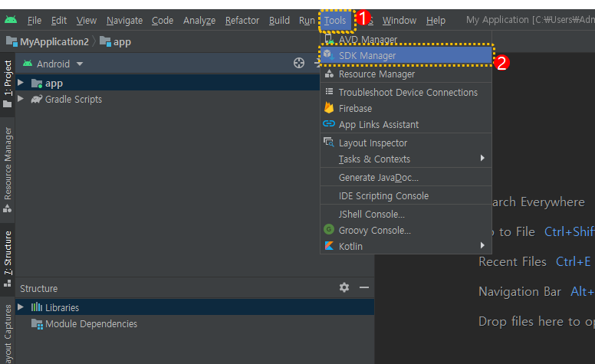Open the Run menu
This screenshot has width=595, height=364.
(x=307, y=21)
